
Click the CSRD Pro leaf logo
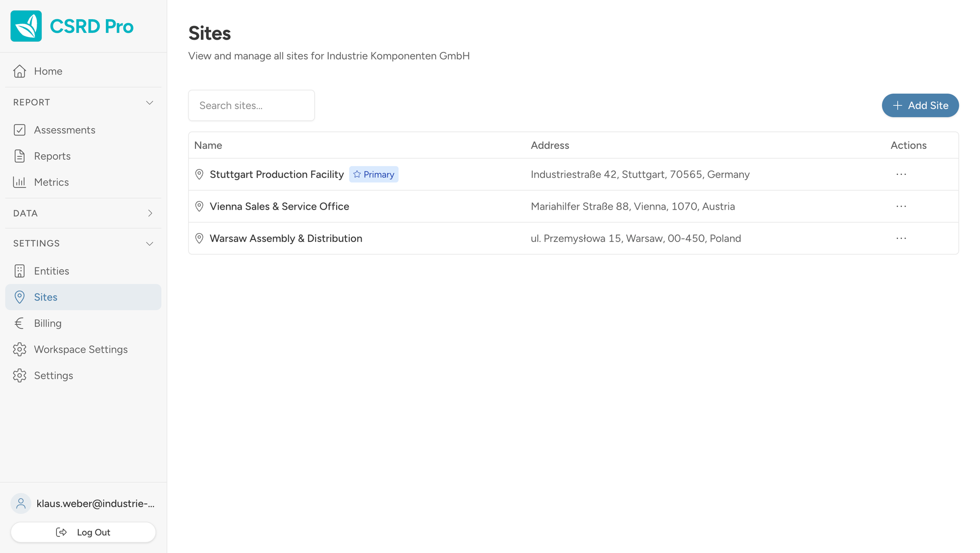pyautogui.click(x=25, y=26)
